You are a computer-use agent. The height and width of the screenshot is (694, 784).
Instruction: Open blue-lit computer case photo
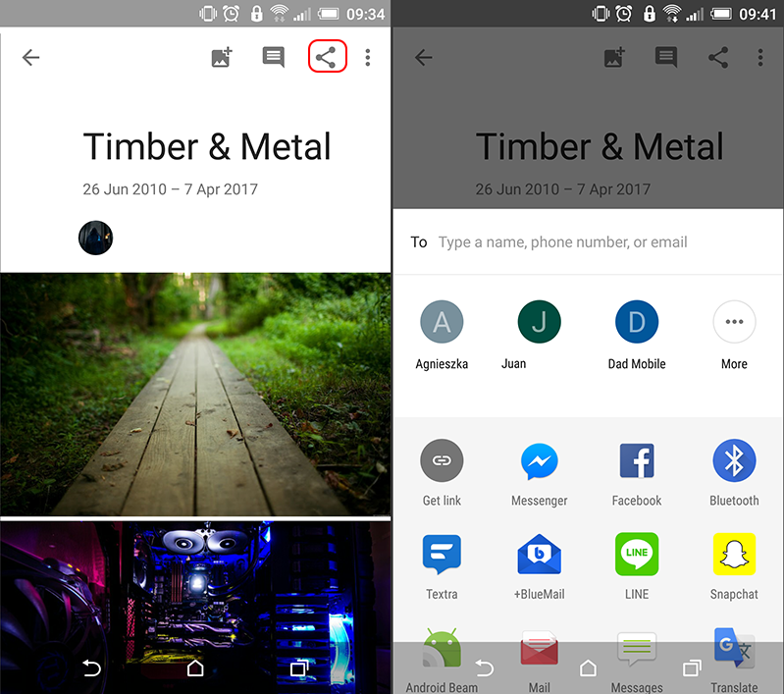pyautogui.click(x=195, y=608)
